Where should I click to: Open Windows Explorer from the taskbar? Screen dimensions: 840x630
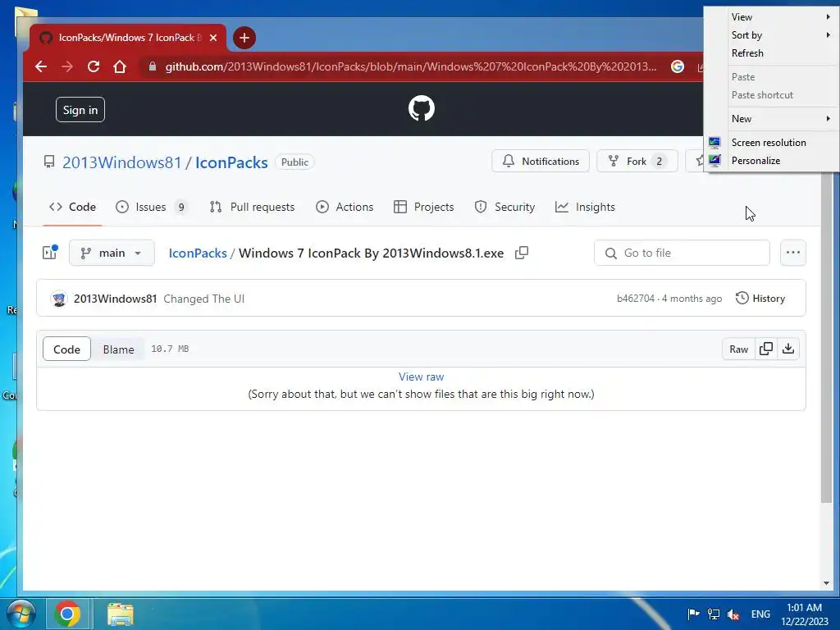(120, 614)
